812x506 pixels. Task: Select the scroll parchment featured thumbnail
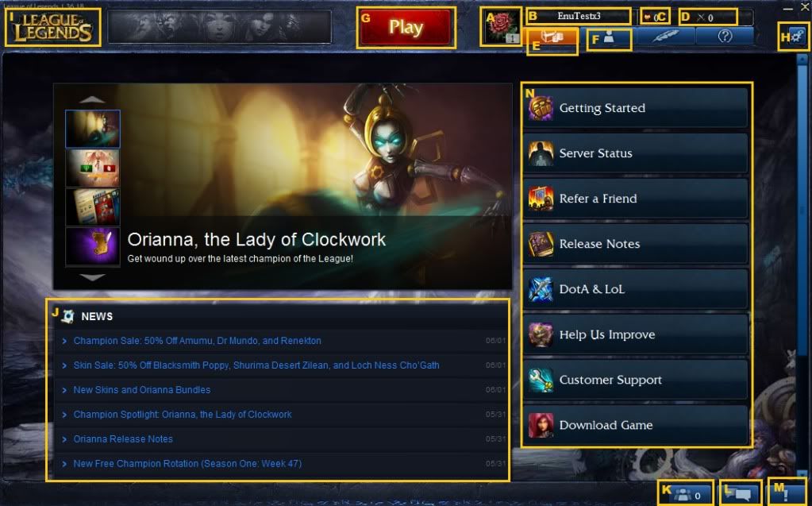[93, 247]
